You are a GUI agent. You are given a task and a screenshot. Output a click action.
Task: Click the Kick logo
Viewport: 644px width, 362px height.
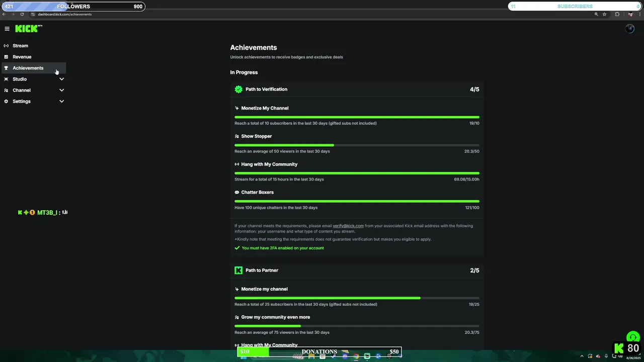pos(28,29)
